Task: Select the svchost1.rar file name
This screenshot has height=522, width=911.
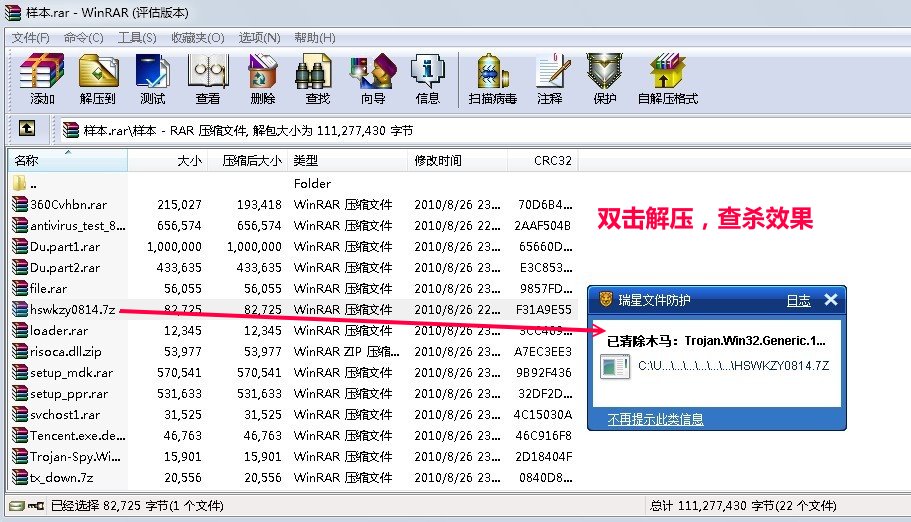Action: coord(65,414)
